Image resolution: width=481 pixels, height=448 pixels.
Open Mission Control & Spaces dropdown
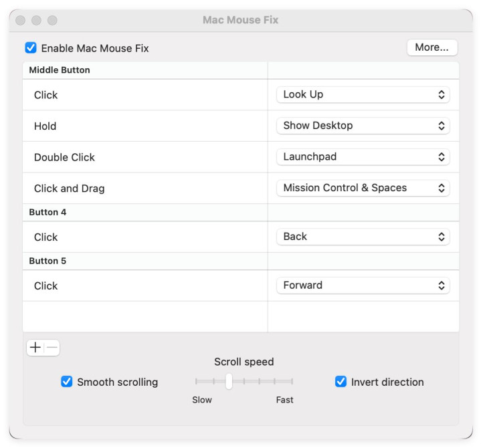(x=363, y=188)
